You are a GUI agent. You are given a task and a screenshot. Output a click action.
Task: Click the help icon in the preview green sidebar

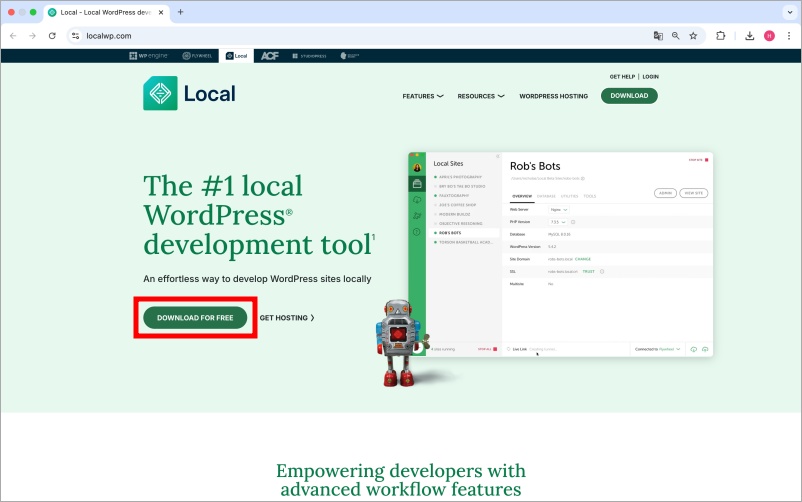point(417,232)
